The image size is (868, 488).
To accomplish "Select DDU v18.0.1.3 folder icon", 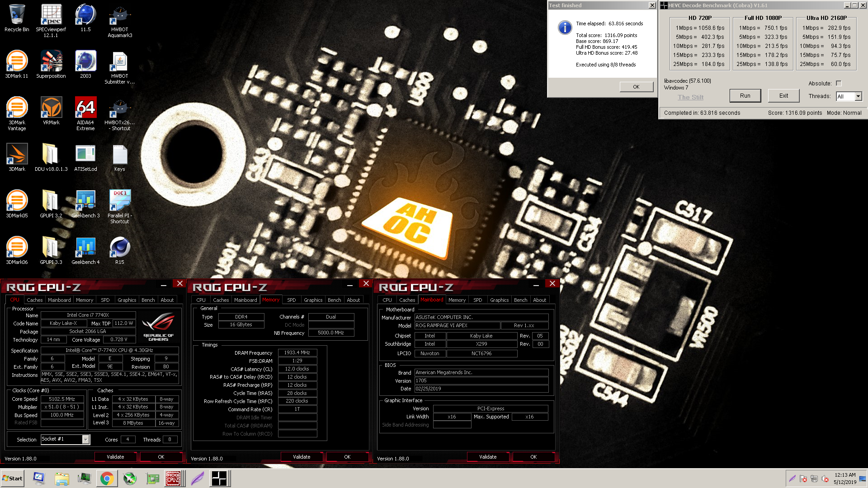I will [51, 157].
